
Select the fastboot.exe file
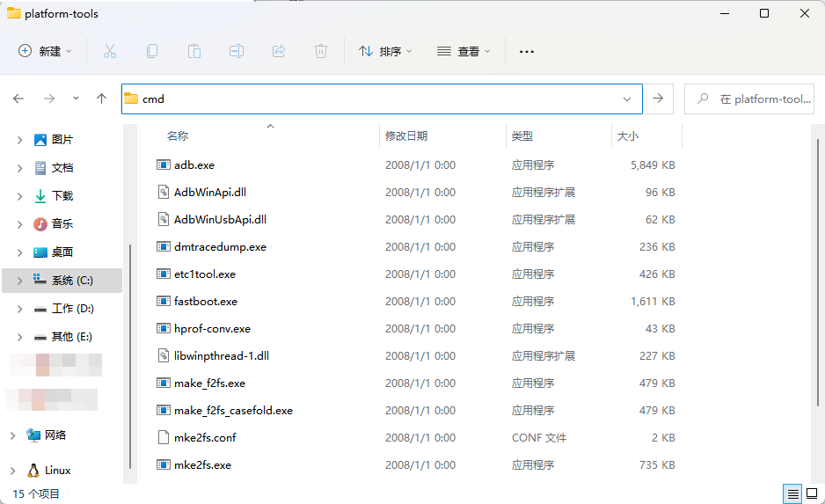[x=206, y=301]
